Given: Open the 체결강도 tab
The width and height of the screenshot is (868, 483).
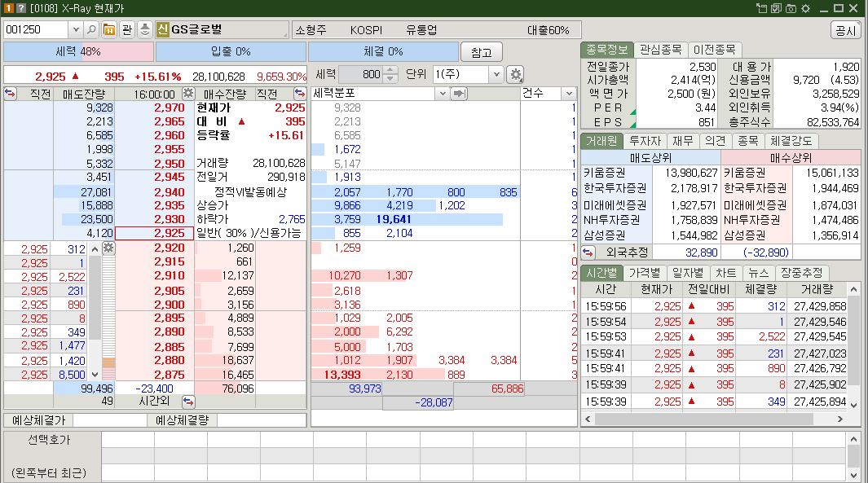Looking at the screenshot, I should click(x=791, y=141).
